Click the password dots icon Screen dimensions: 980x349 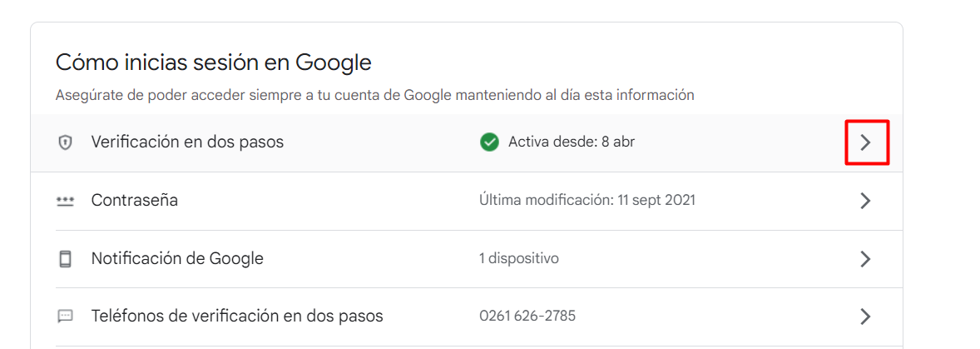(65, 201)
